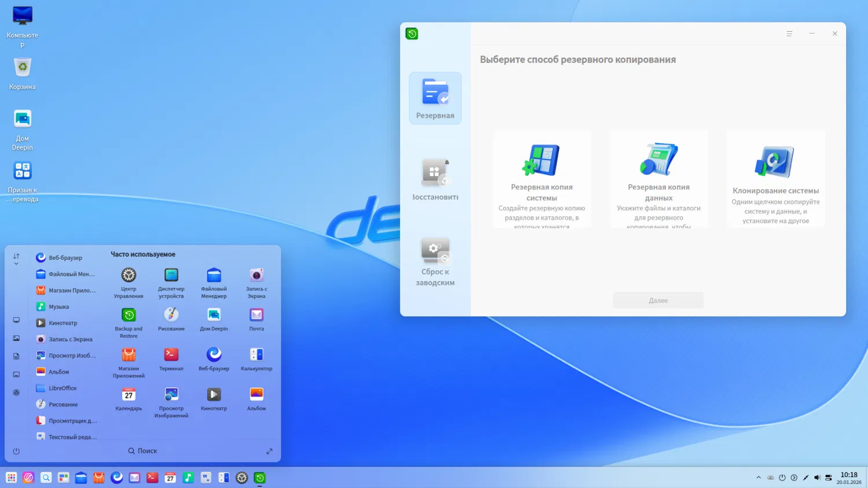The image size is (868, 488).
Task: Launch Магазин Приложений from the launcher grid
Action: tap(128, 363)
